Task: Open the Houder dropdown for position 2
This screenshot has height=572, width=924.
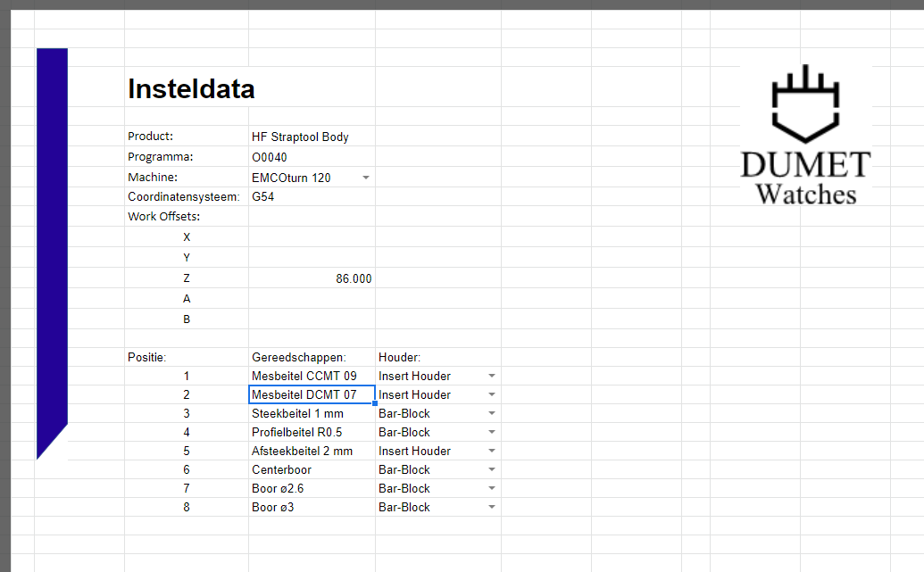Action: coord(492,394)
